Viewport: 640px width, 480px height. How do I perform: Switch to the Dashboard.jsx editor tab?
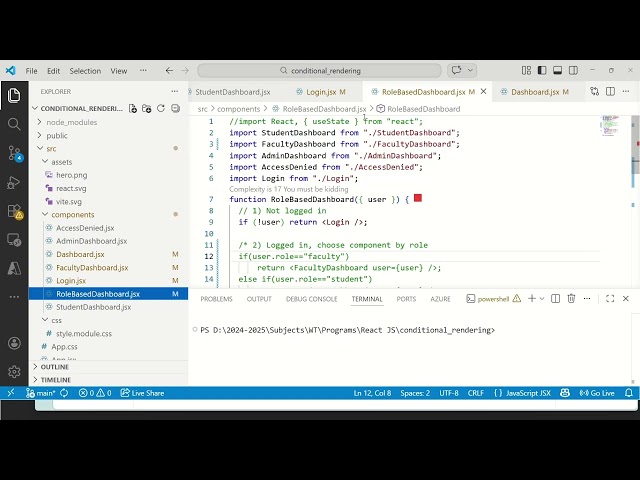pyautogui.click(x=535, y=92)
